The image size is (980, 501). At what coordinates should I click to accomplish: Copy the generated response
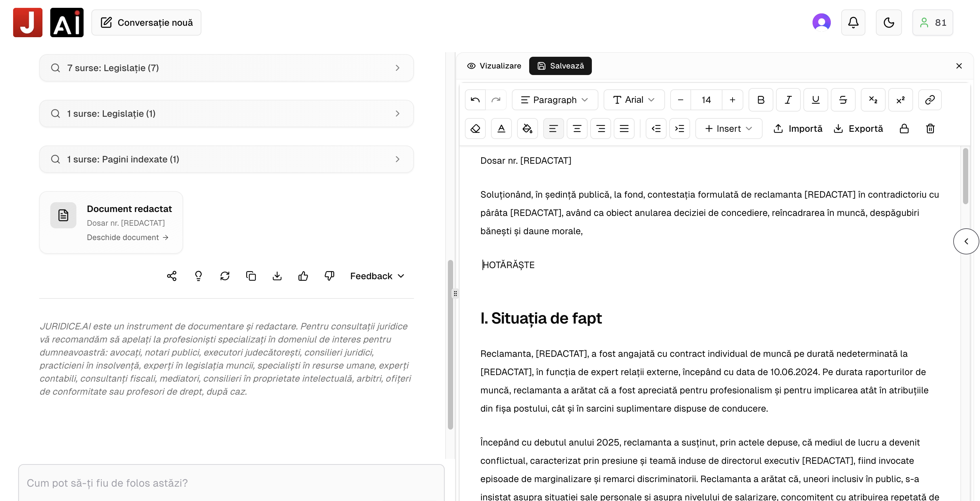(x=251, y=276)
